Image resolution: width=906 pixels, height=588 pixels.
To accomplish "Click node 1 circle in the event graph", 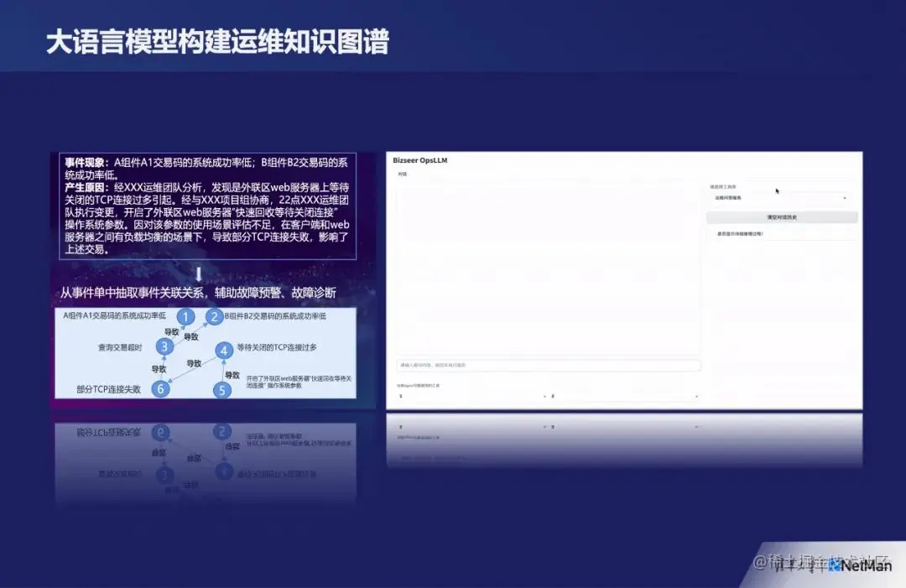I will coord(185,317).
